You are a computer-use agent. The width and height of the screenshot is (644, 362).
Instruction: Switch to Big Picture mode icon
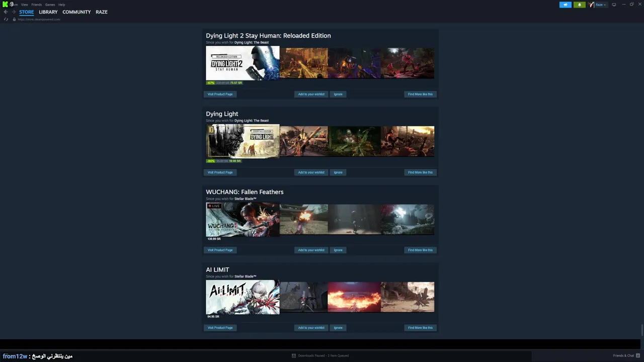click(614, 5)
